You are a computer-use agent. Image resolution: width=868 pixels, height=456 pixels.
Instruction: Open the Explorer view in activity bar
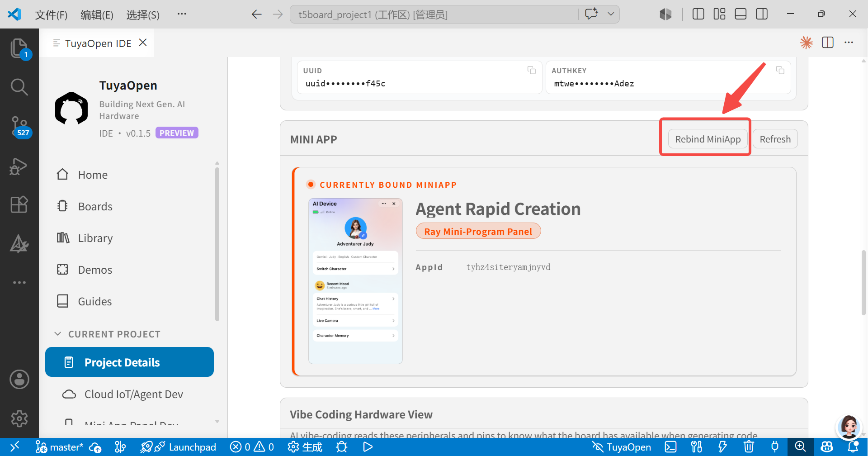click(19, 48)
